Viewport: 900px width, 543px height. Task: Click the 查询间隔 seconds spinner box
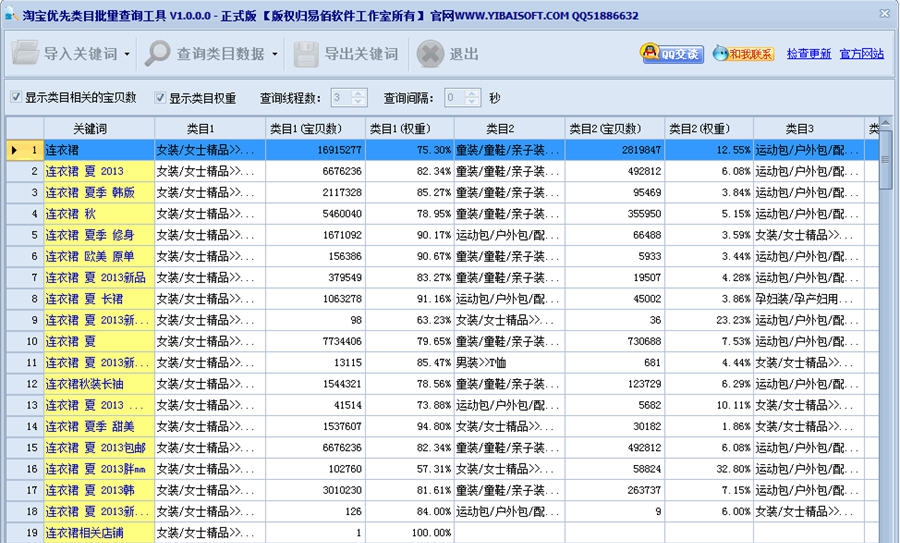(463, 98)
